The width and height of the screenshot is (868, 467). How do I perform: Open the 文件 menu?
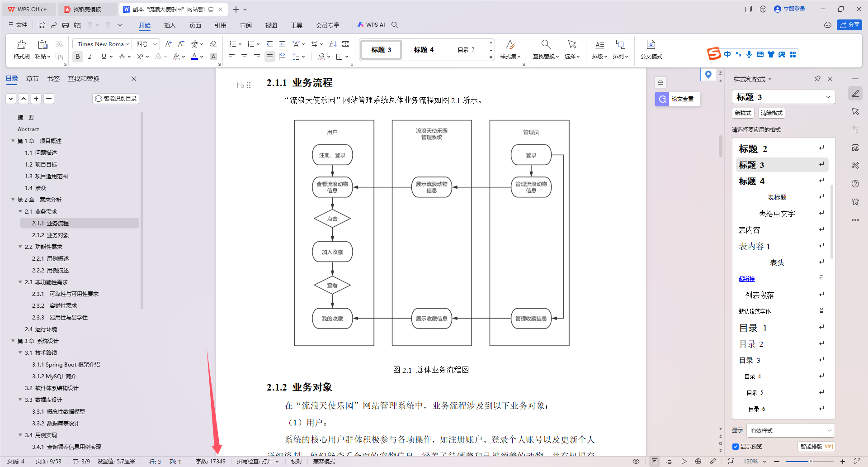tap(18, 25)
